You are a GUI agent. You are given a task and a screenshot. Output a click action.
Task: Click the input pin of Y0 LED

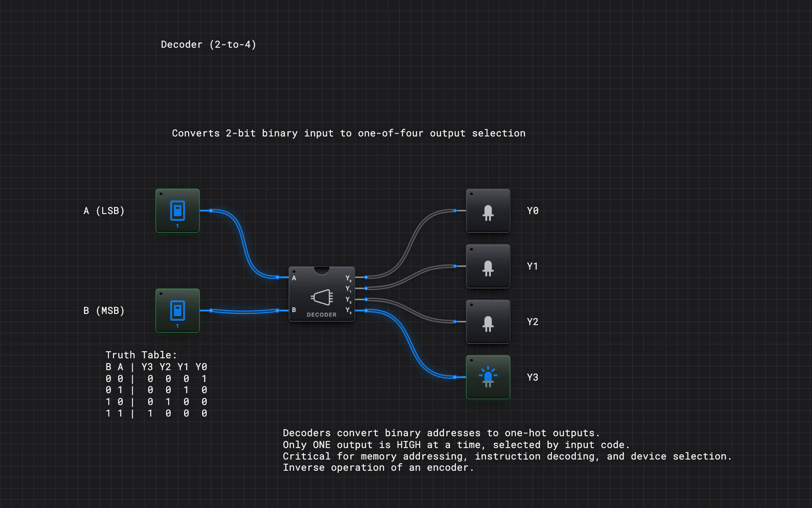point(455,211)
